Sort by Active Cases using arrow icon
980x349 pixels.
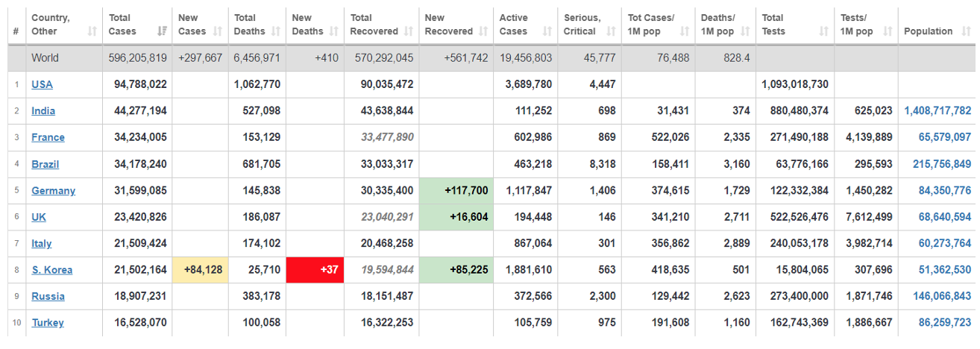[x=547, y=31]
